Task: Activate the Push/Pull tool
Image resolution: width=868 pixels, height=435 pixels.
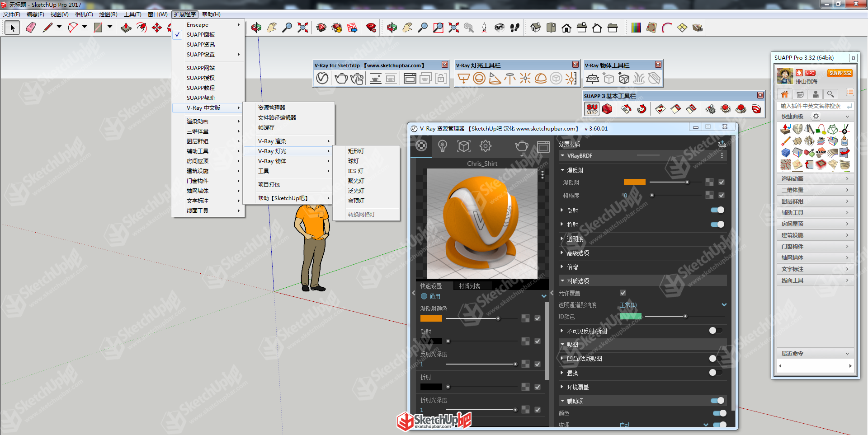Action: point(126,28)
